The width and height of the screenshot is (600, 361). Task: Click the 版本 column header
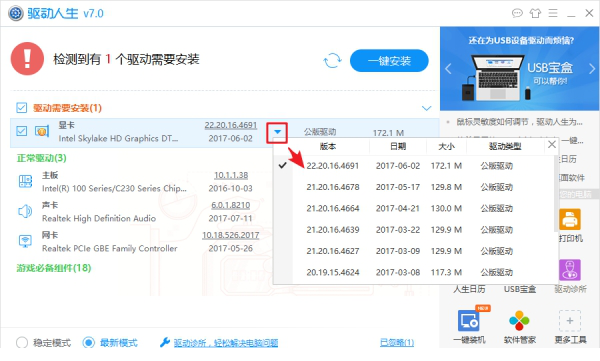click(328, 146)
